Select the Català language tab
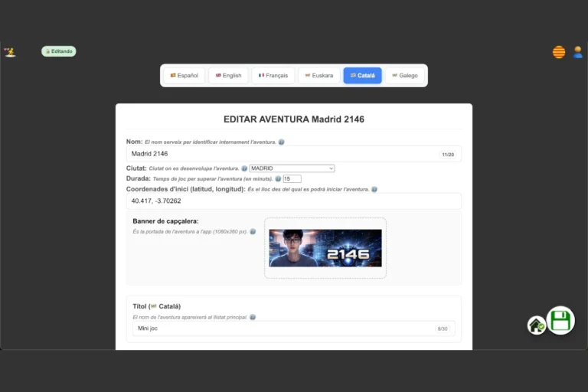Viewport: 588px width, 392px height. coord(362,75)
